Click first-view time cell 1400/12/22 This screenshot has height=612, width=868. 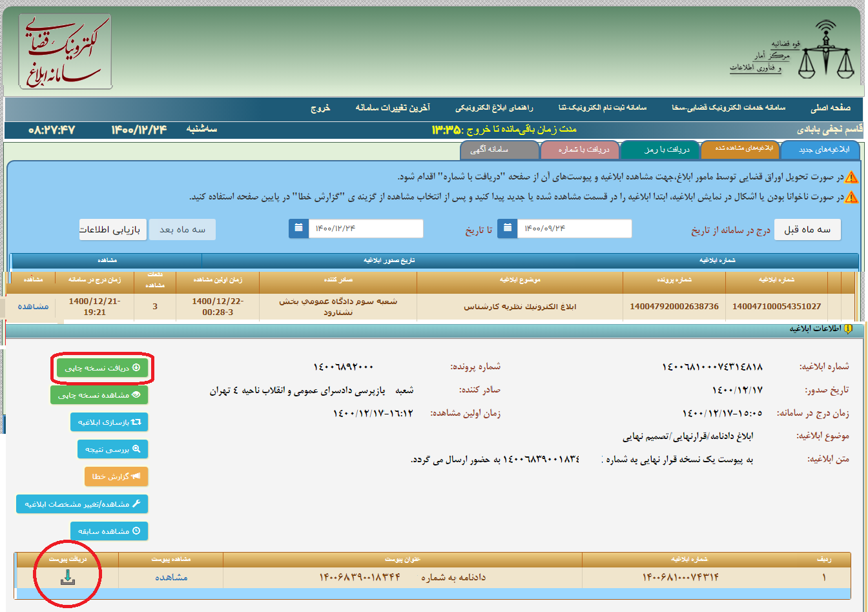(218, 306)
